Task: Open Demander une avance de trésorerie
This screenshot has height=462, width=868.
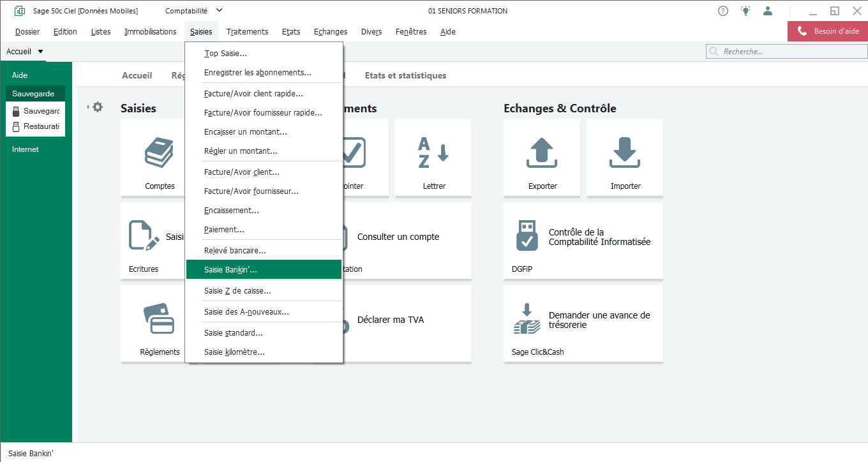Action: click(x=583, y=324)
